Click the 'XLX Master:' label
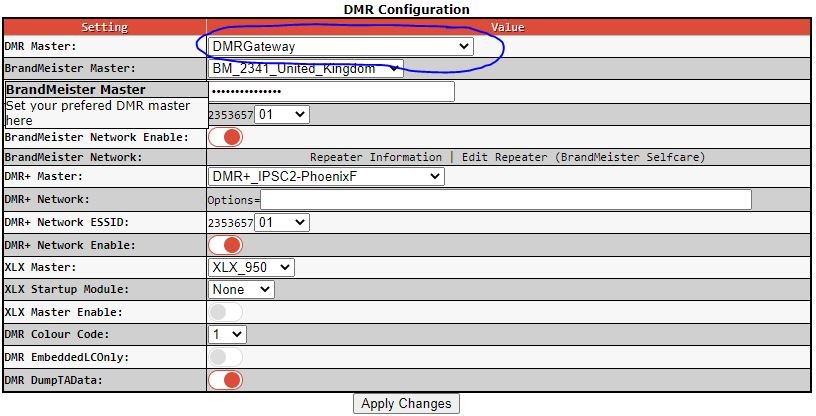Screen dimensions: 816x416 (x=40, y=268)
